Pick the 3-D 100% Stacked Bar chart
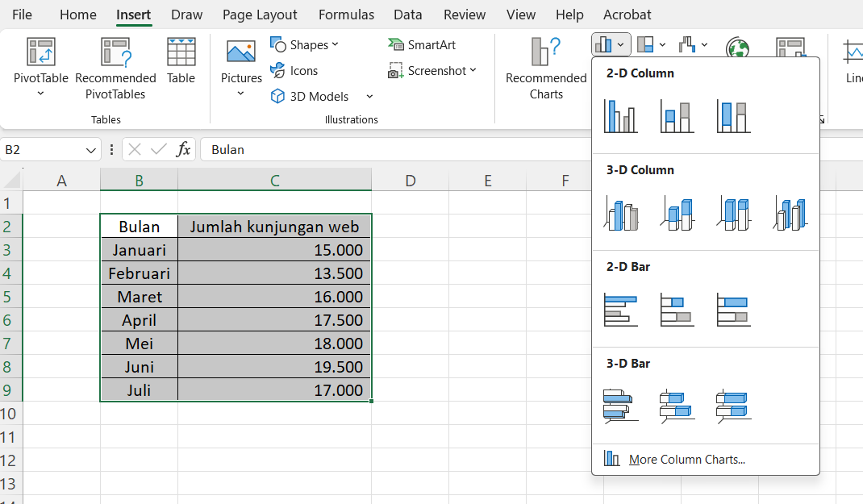863x504 pixels. 734,406
